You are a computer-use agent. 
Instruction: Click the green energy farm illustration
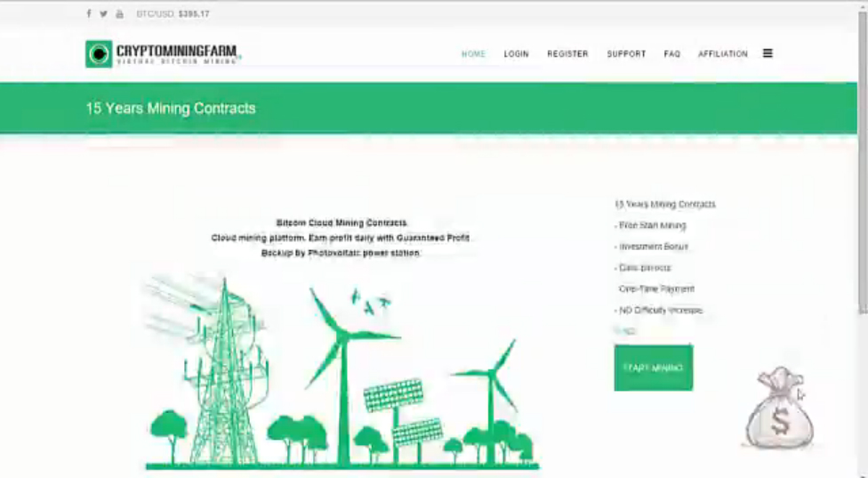tap(342, 372)
